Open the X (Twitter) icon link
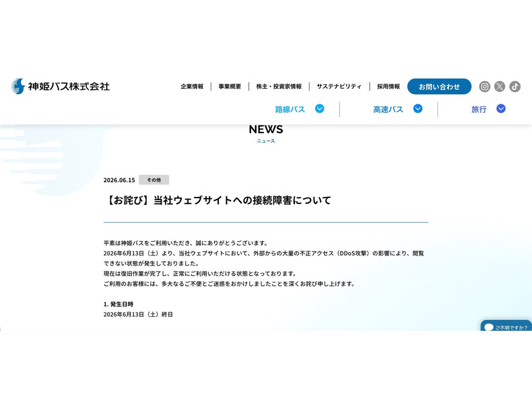 coord(499,86)
